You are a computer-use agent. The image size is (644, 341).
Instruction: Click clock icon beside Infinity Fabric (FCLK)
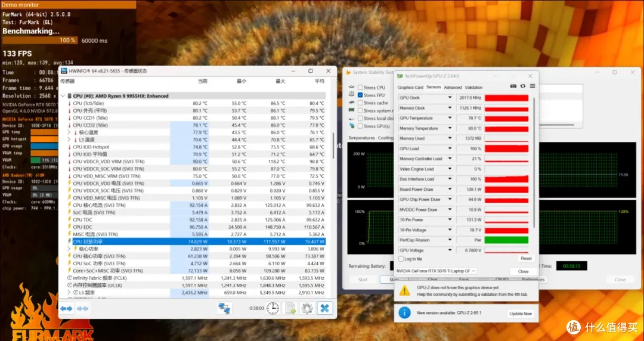click(69, 278)
